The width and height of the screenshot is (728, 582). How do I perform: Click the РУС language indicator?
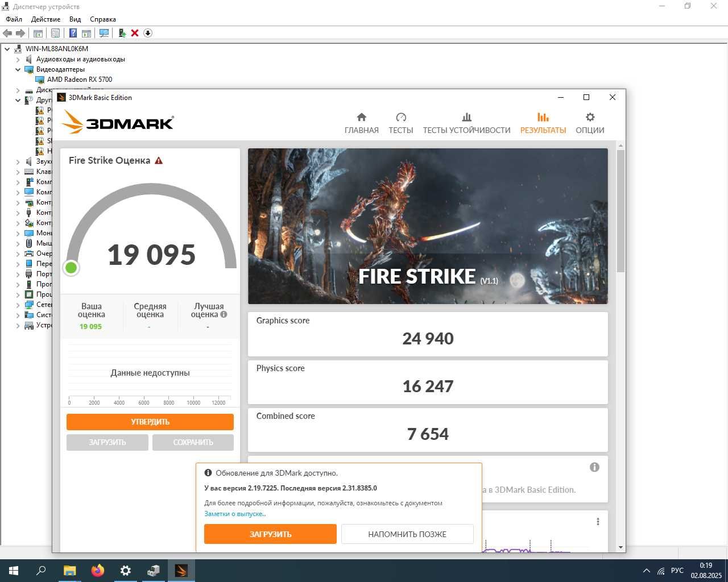[x=677, y=571]
